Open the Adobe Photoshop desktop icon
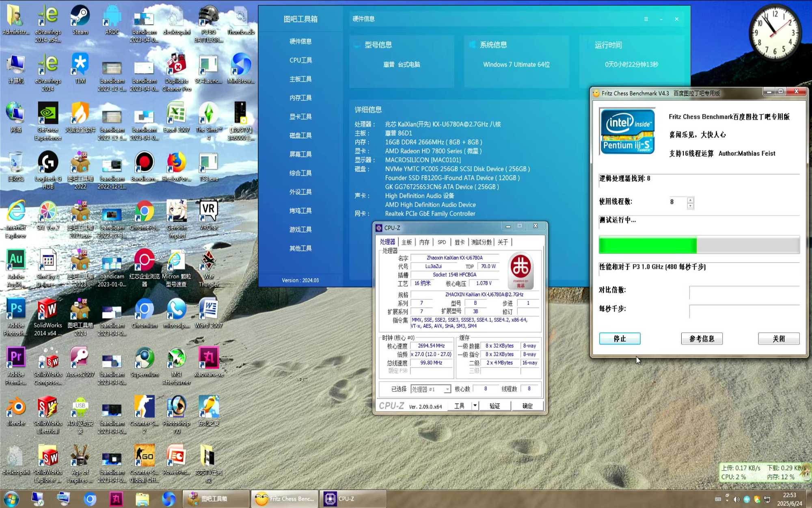 tap(16, 317)
